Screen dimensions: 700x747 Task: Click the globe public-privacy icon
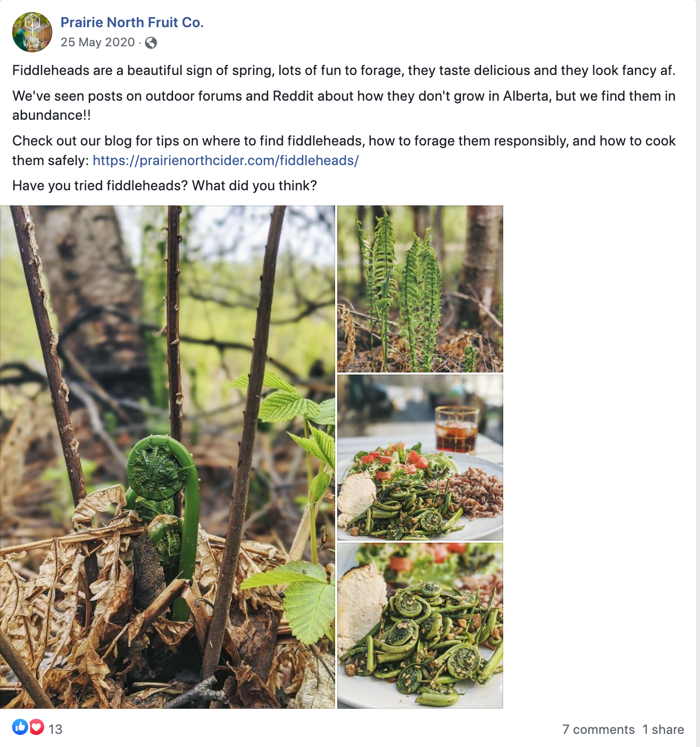pos(151,43)
